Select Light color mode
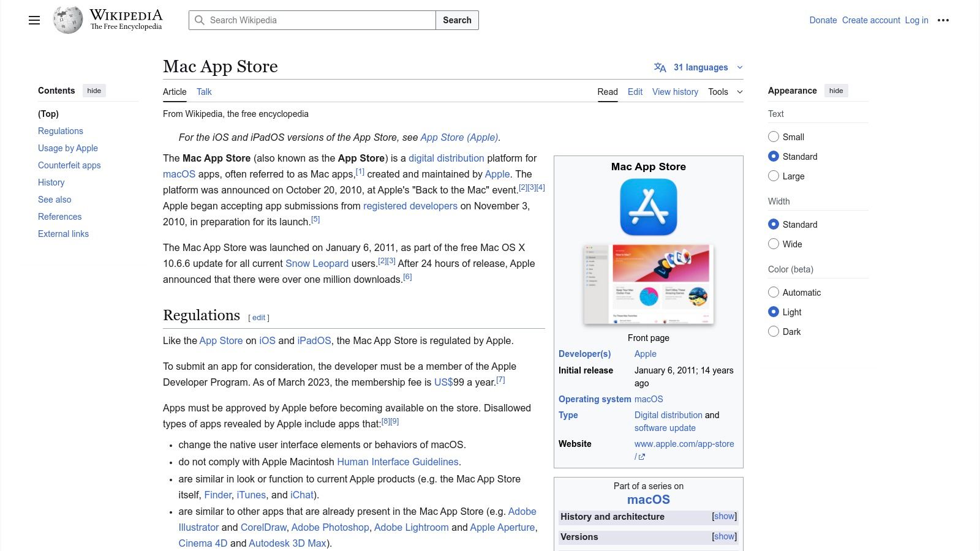This screenshot has width=980, height=551. click(x=774, y=312)
